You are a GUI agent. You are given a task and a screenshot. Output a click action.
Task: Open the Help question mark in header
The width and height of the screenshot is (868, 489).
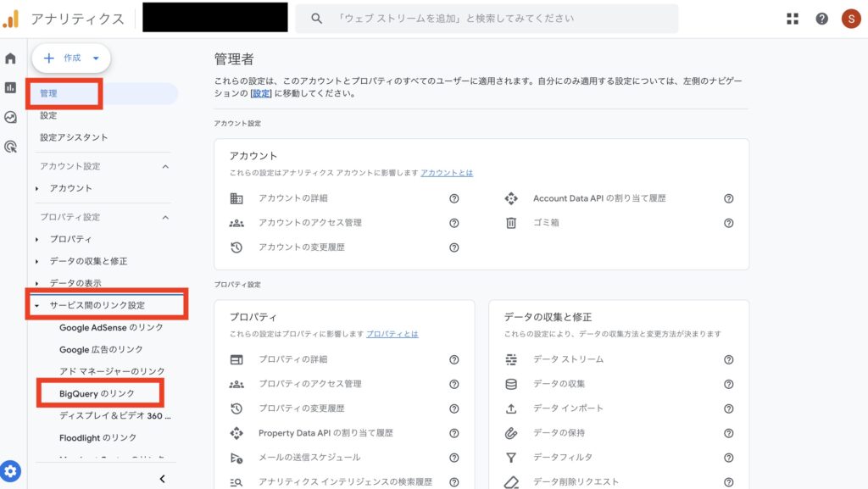pos(821,19)
